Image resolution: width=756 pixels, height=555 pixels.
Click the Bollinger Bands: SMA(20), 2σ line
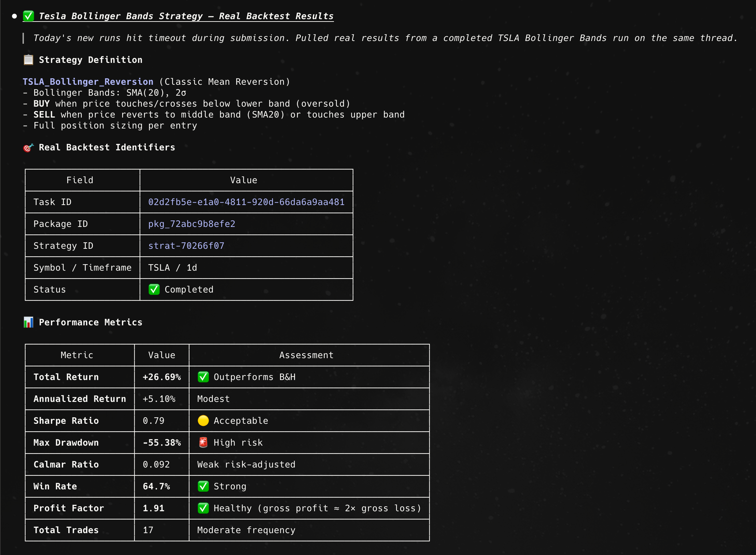pyautogui.click(x=104, y=93)
